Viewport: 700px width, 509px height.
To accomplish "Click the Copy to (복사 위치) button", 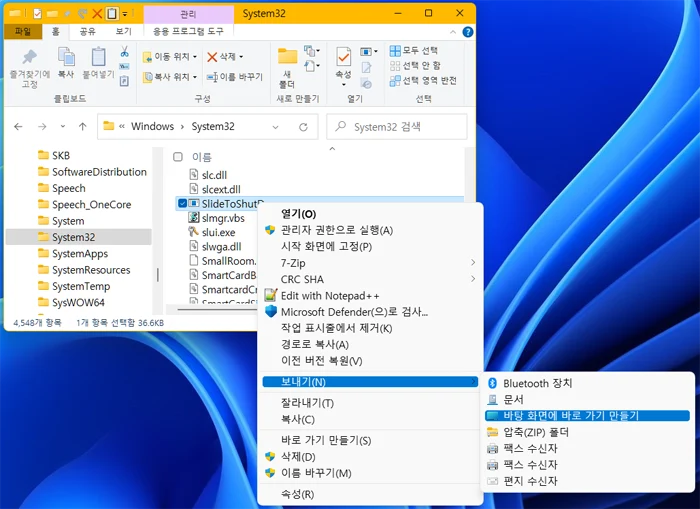I will click(x=170, y=77).
